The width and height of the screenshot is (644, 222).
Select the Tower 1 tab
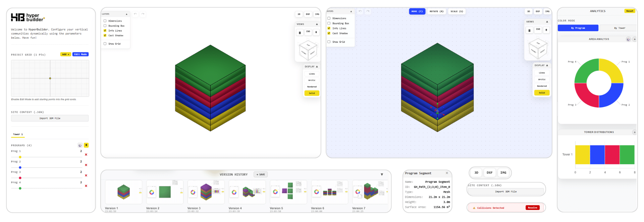(18, 134)
